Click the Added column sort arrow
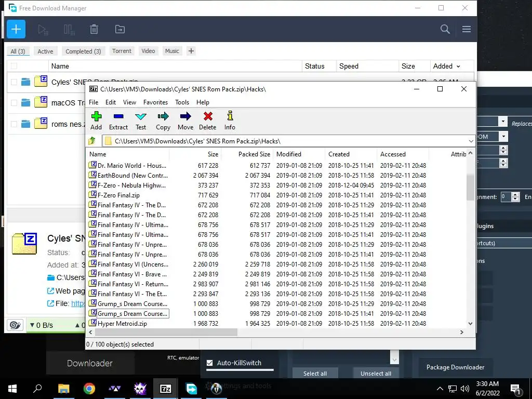The width and height of the screenshot is (532, 399). [x=458, y=66]
